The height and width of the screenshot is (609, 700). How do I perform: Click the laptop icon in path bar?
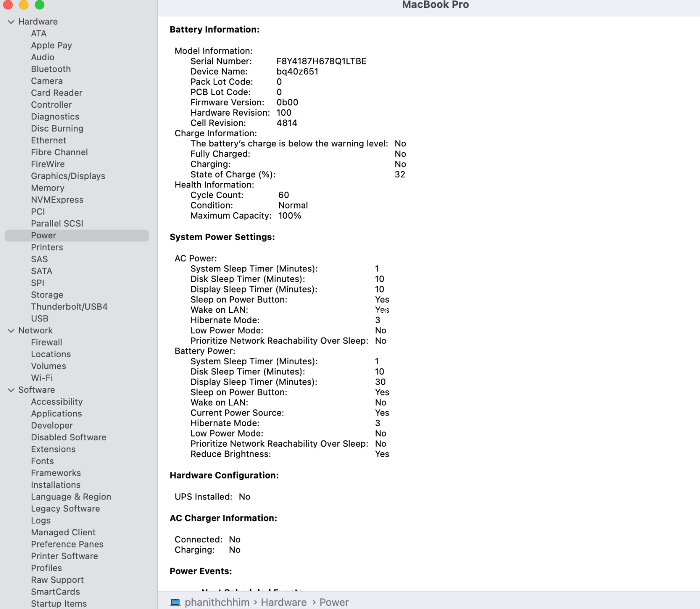175,602
